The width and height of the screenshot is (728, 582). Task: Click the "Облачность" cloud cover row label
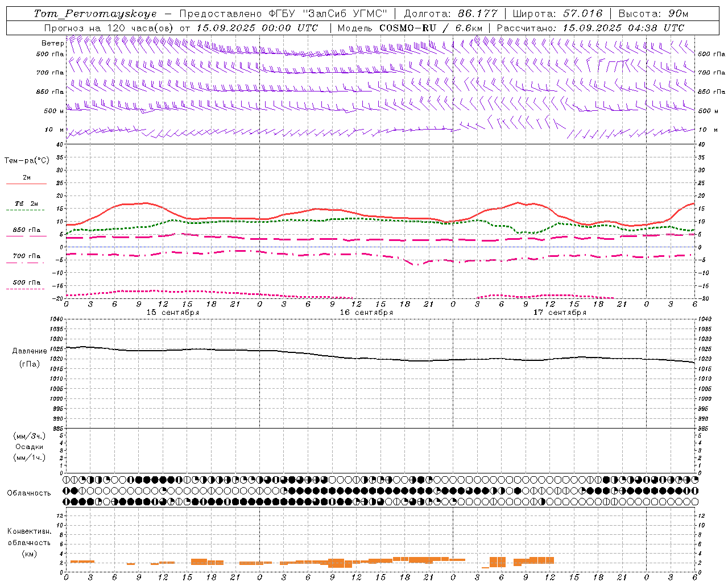[29, 493]
